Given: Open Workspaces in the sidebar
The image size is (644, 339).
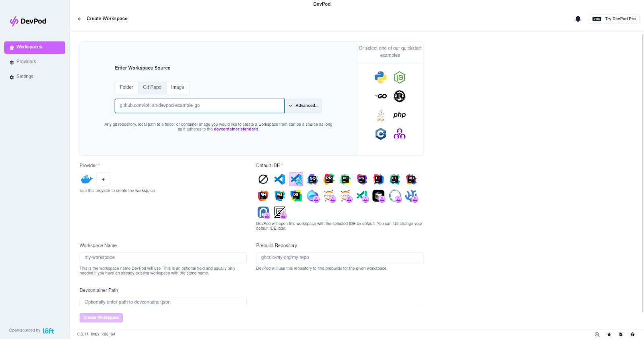Looking at the screenshot, I should 35,47.
